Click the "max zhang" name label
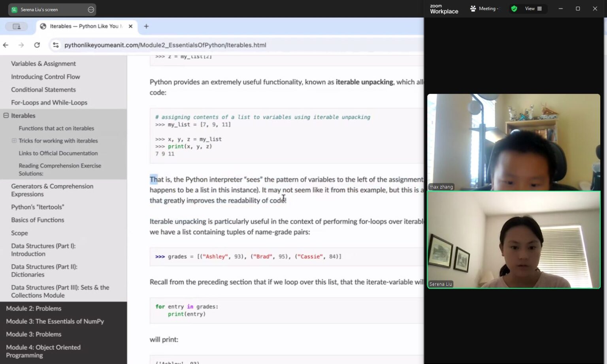 point(441,187)
